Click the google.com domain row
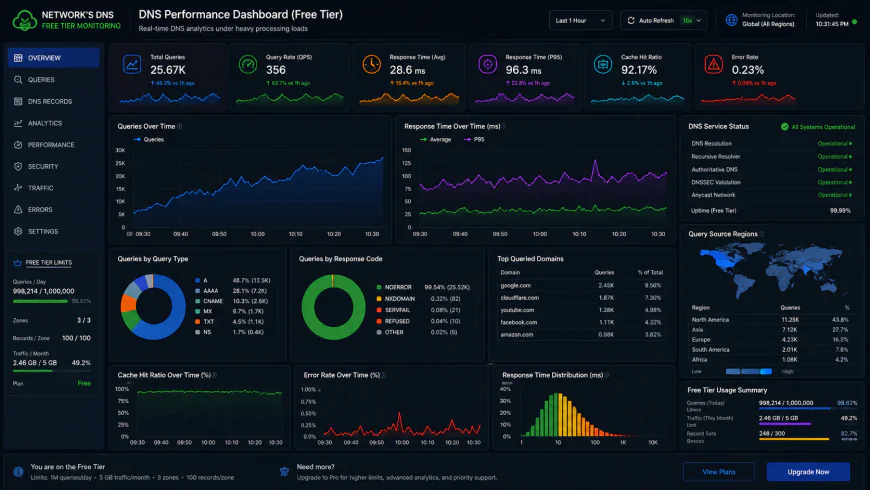This screenshot has width=870, height=490. (x=581, y=286)
